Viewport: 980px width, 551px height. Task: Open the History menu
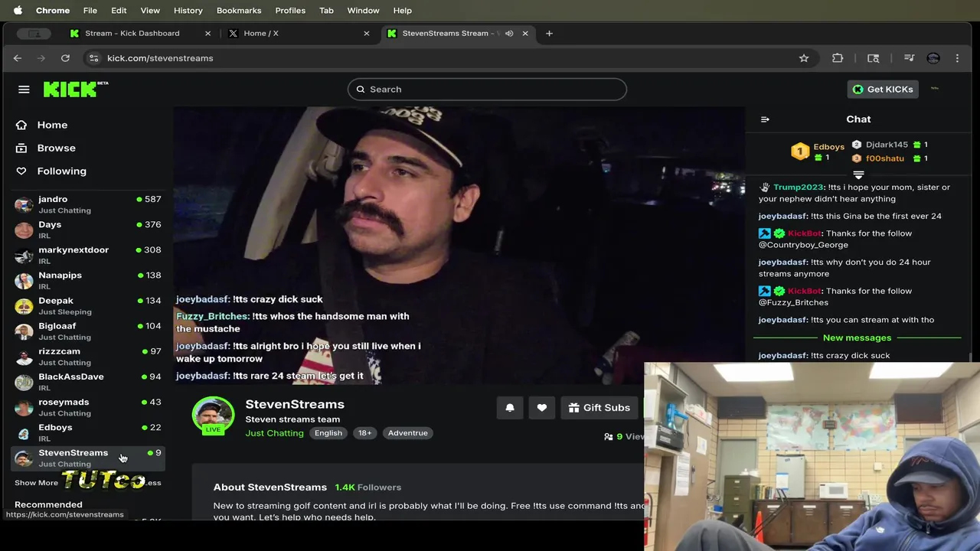pos(188,10)
